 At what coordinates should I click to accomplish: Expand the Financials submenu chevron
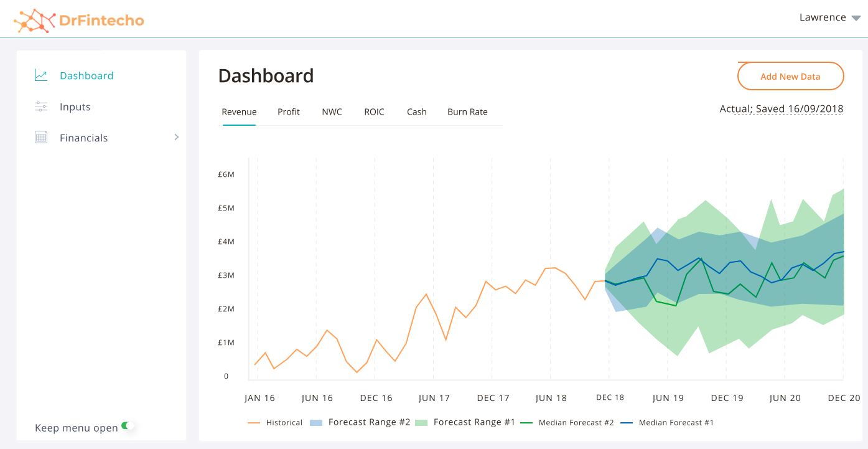coord(177,137)
